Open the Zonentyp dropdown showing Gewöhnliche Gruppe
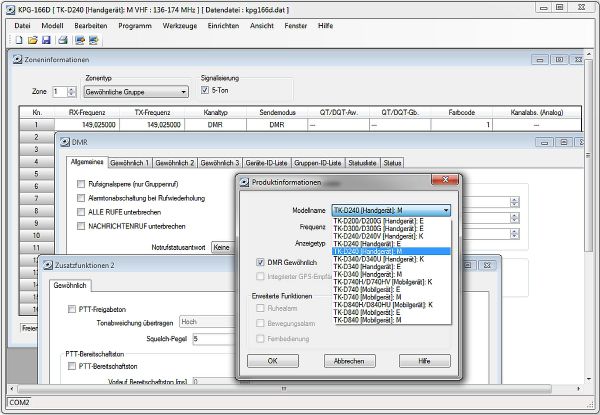The width and height of the screenshot is (600, 415). coord(136,92)
